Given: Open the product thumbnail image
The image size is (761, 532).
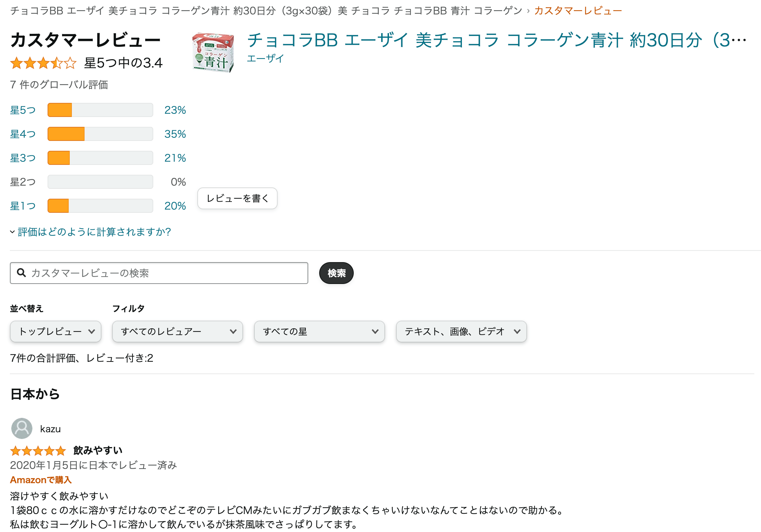Looking at the screenshot, I should [x=213, y=52].
